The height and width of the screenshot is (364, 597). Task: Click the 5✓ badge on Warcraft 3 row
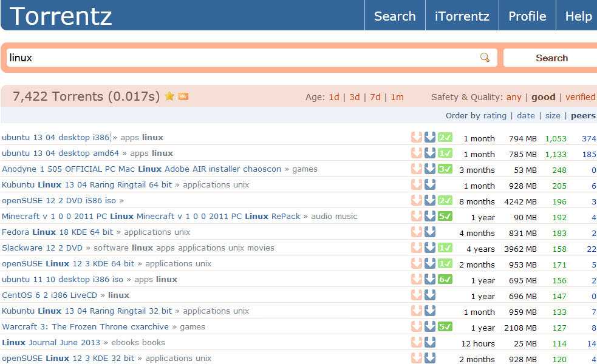tap(445, 327)
